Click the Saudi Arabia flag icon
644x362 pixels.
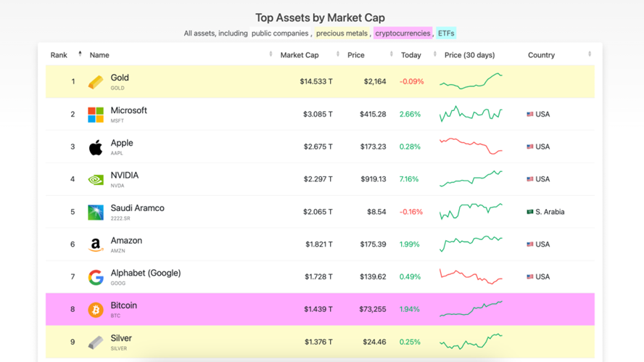pos(530,212)
